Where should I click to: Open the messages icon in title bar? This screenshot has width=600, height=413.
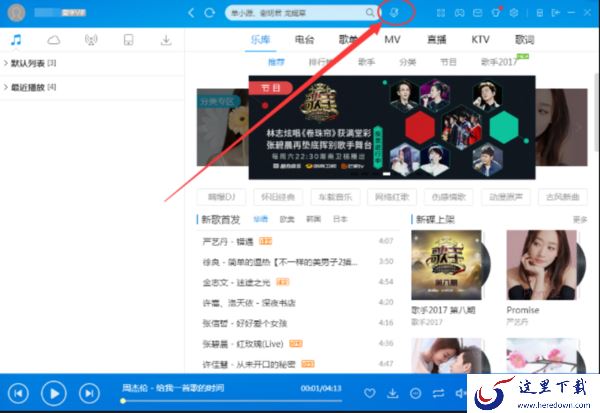[x=478, y=13]
